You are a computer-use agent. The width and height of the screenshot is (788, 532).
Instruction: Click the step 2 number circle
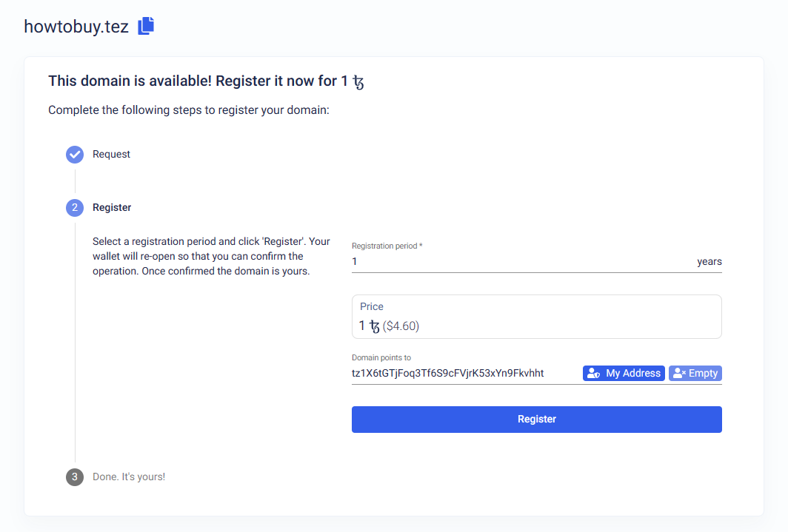coord(75,208)
